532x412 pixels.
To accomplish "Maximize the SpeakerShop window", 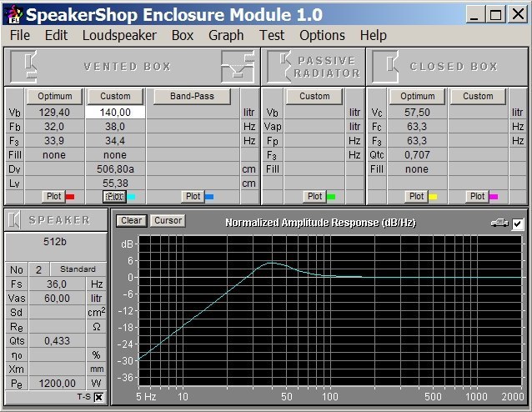I will click(x=495, y=15).
